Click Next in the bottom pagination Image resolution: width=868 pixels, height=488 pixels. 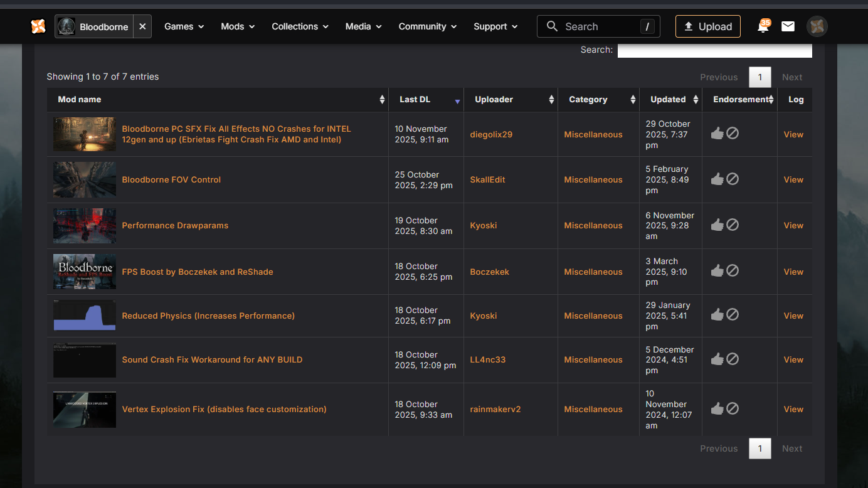tap(792, 448)
